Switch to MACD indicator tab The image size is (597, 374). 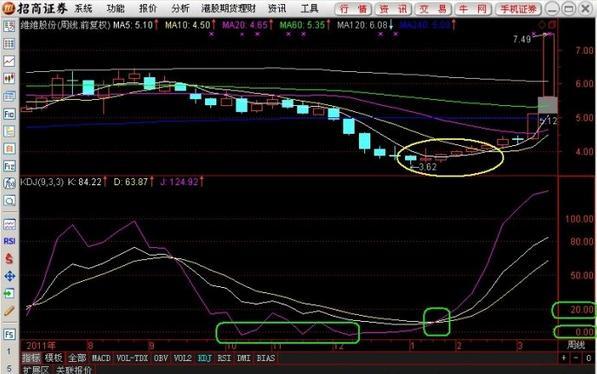coord(101,358)
